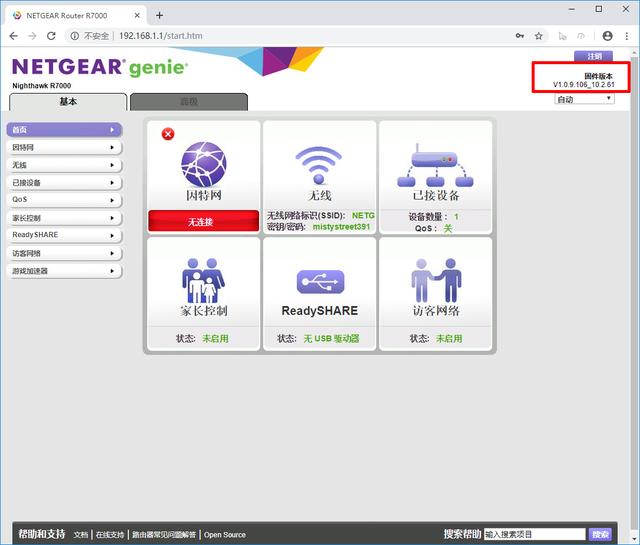This screenshot has height=545, width=640.
Task: Click the red X error icon on 因特网 tile
Action: (168, 134)
